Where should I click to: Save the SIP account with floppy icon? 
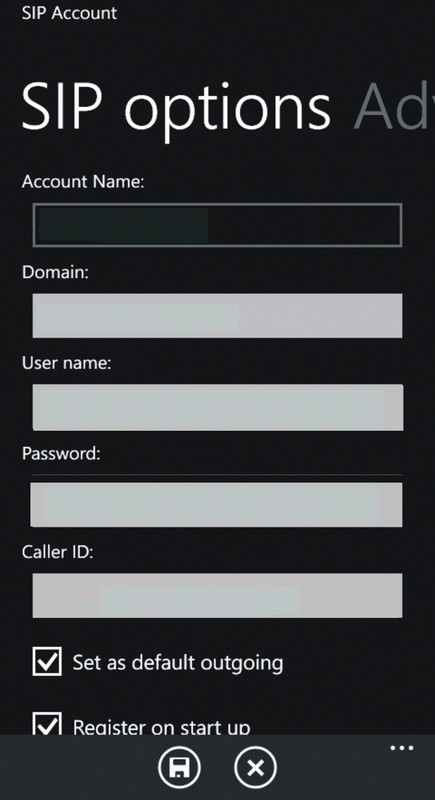(179, 767)
